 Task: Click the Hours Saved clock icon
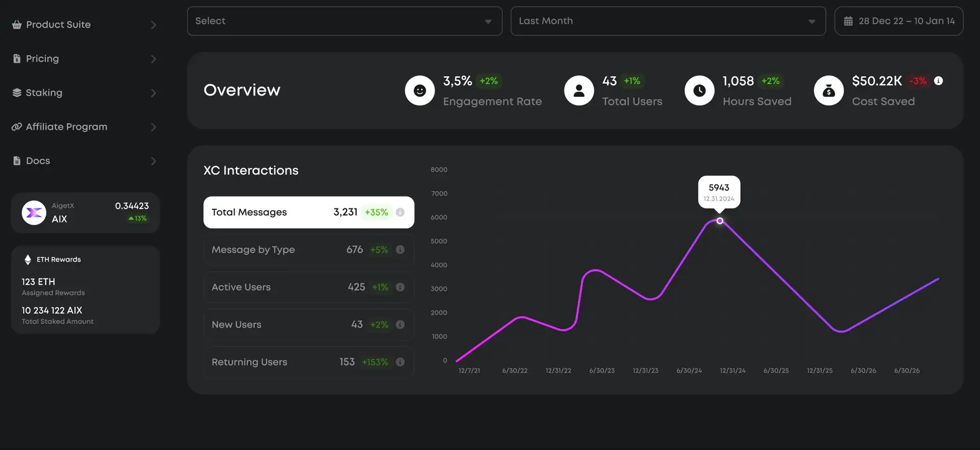click(699, 90)
